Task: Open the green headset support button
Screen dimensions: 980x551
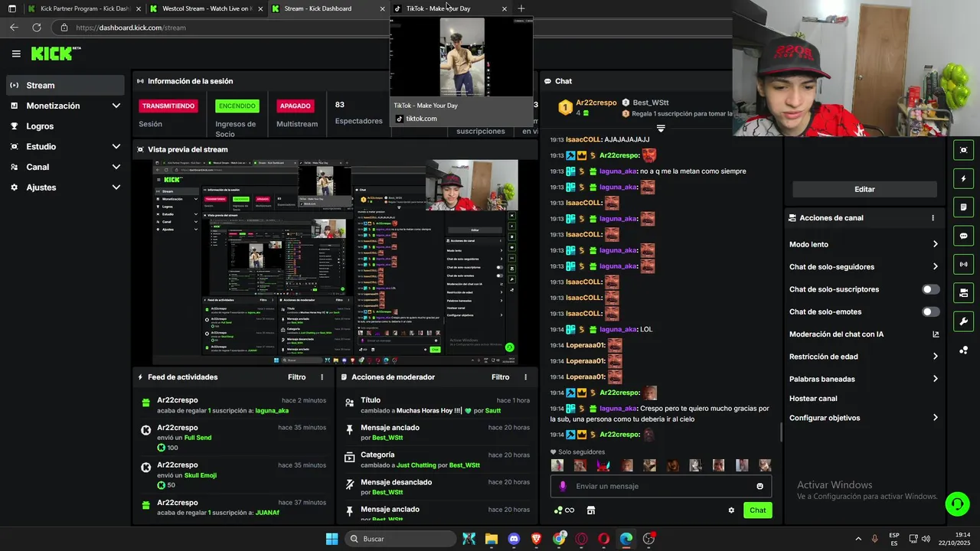Action: 957,504
